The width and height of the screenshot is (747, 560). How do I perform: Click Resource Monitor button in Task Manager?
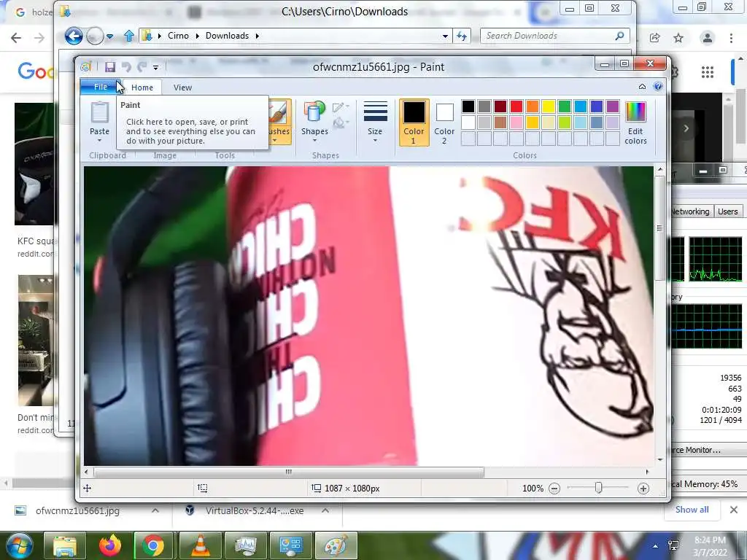pos(695,450)
